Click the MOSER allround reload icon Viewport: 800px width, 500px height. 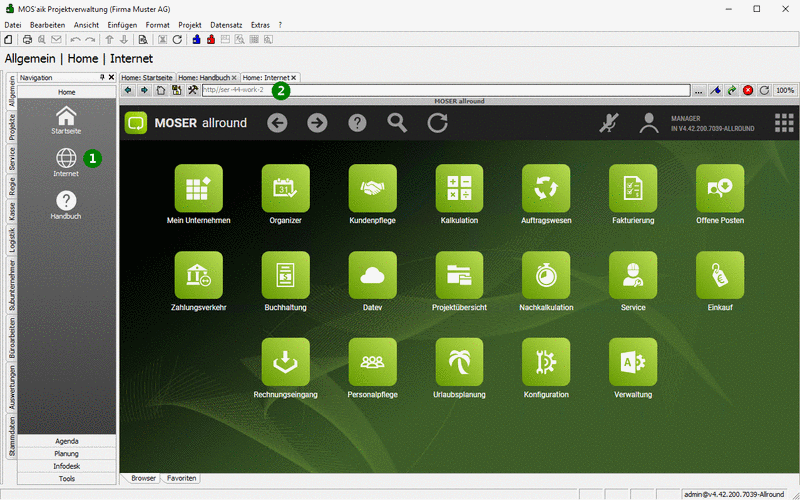(x=437, y=123)
